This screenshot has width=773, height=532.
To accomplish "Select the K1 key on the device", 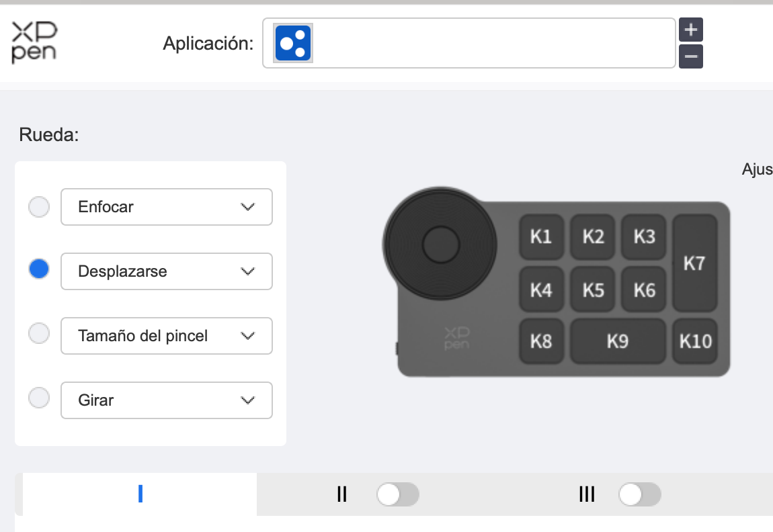I will [541, 237].
